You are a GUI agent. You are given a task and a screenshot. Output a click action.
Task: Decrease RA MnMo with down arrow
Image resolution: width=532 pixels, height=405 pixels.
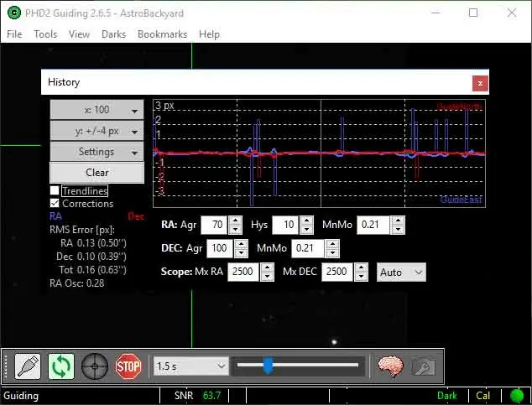click(x=398, y=230)
